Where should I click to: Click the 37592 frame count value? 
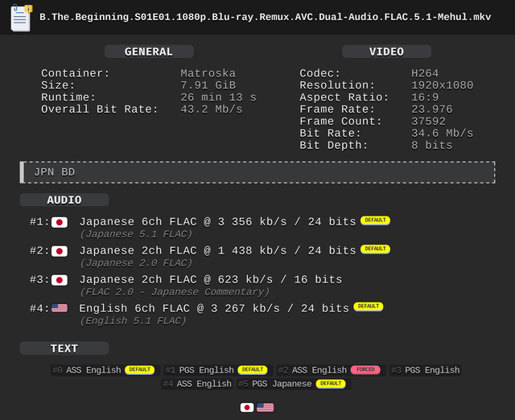point(428,121)
